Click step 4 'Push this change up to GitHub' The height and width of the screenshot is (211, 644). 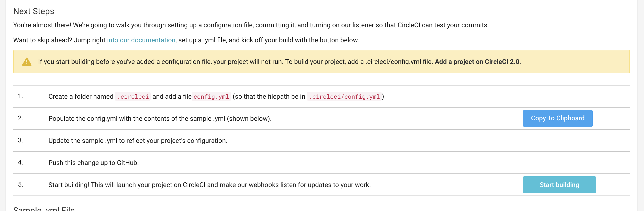93,163
